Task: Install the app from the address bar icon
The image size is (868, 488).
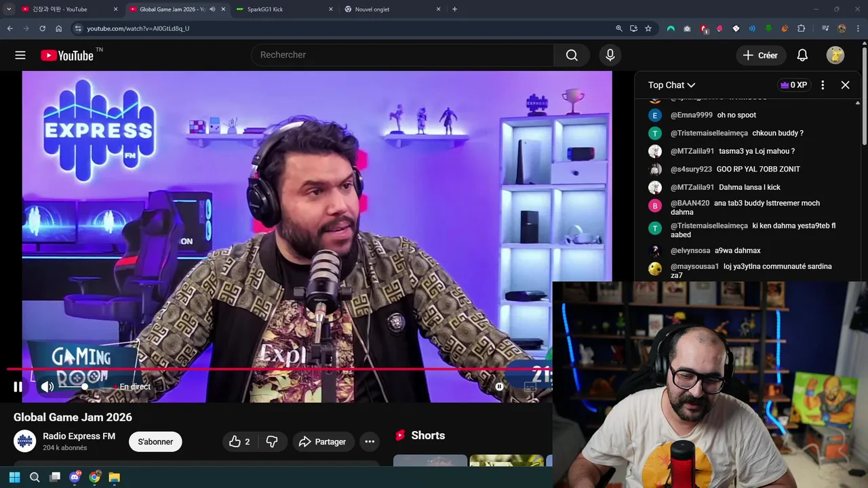Action: point(633,28)
